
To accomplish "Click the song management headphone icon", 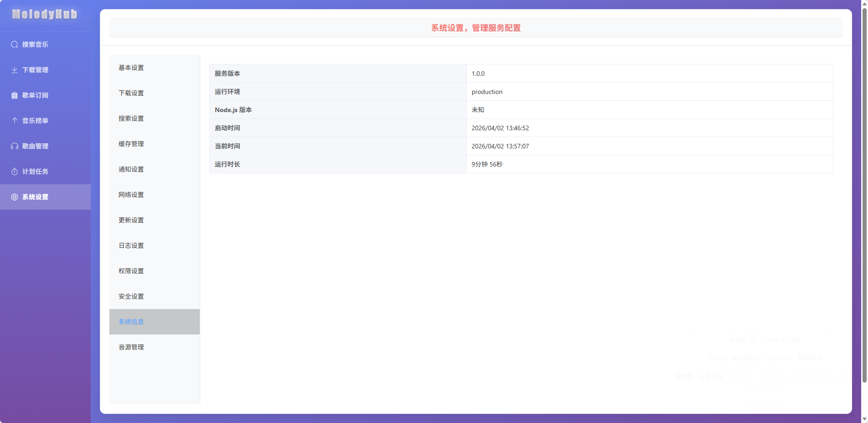I will 15,146.
